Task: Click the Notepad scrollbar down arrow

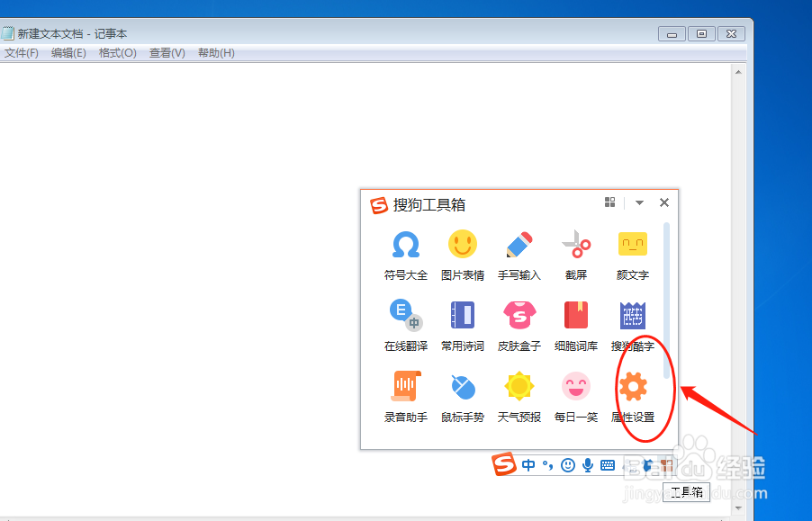Action: 738,508
